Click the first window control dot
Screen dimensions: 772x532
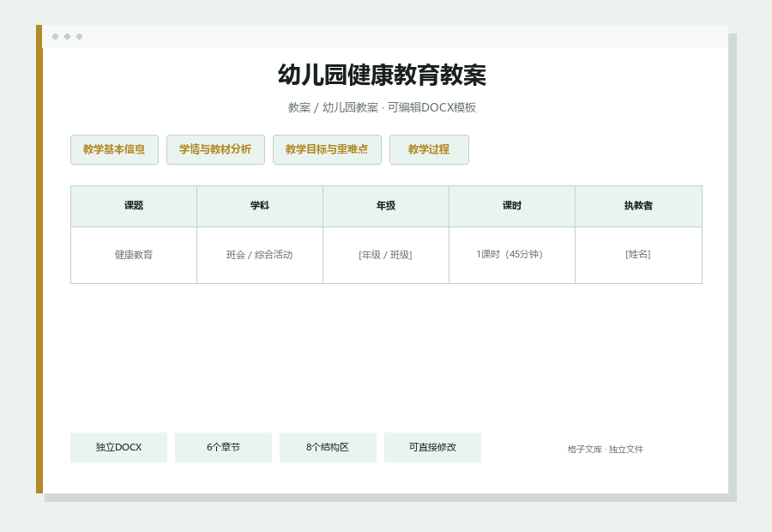55,36
